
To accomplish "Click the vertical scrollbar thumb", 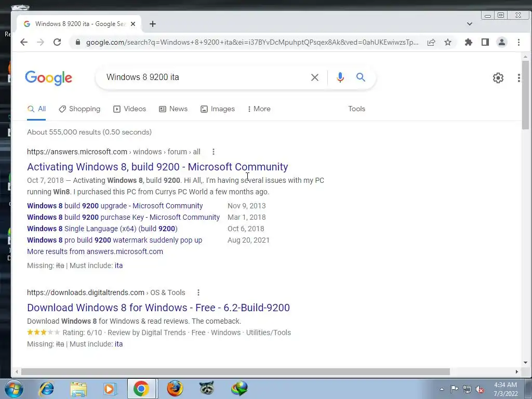I will pyautogui.click(x=526, y=95).
